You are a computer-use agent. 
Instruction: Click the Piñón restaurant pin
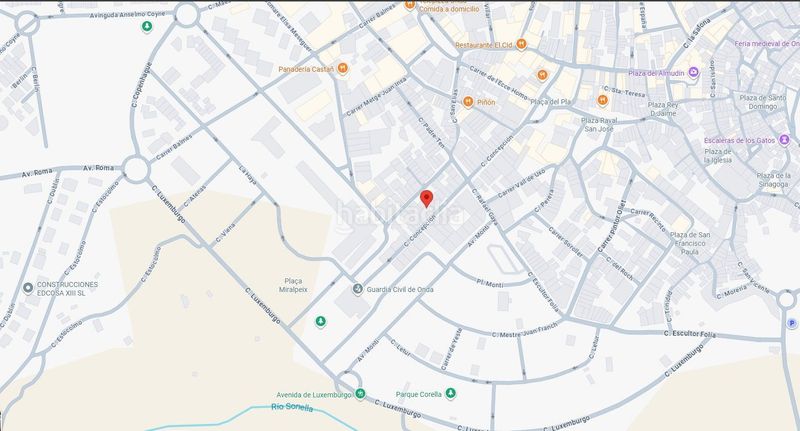(x=468, y=102)
